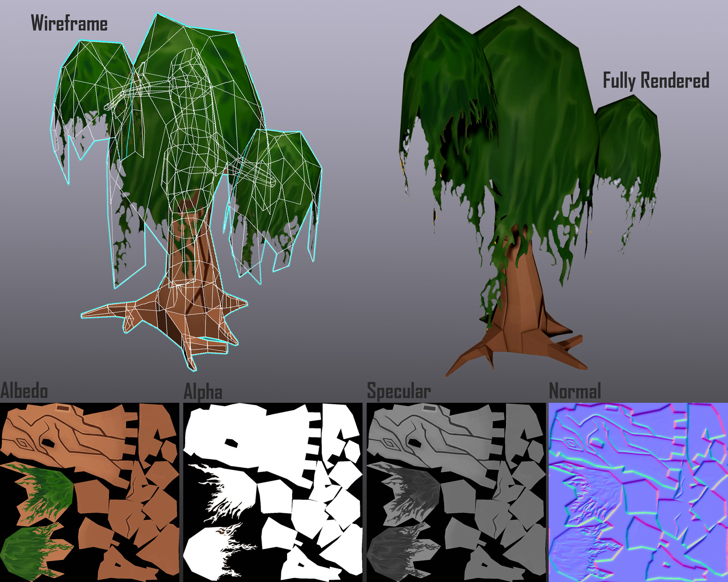Open the Albedo texture map thumbnail
Screen dimensions: 728x582
[90, 492]
